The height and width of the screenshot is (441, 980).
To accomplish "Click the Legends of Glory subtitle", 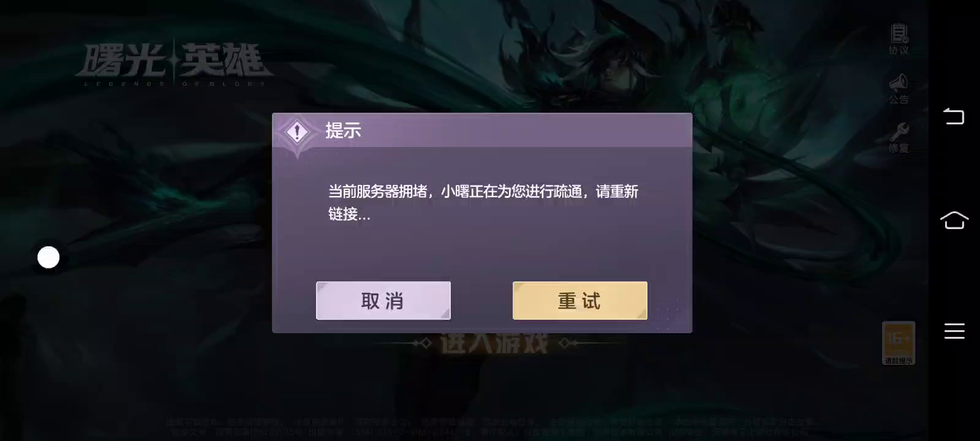I will coord(175,83).
